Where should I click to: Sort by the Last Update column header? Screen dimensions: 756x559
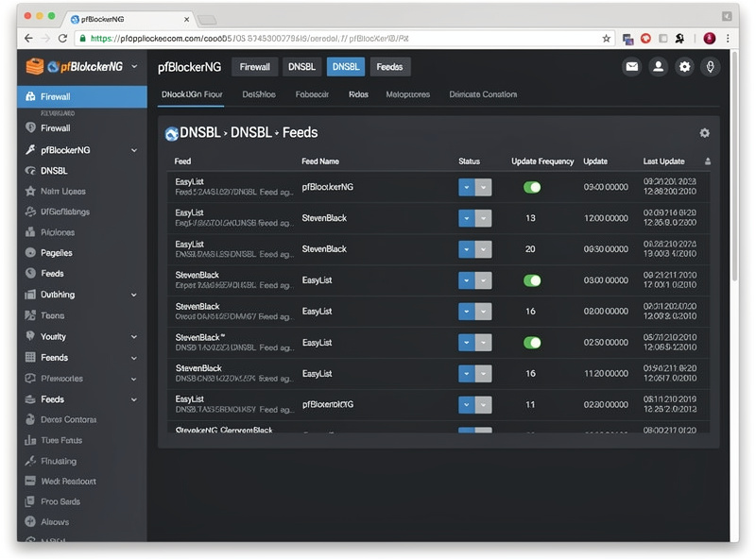(663, 161)
